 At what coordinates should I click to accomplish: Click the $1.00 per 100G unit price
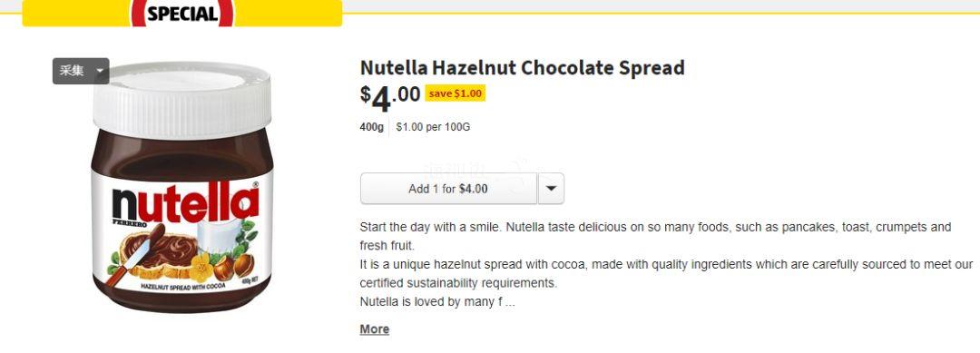(x=433, y=127)
